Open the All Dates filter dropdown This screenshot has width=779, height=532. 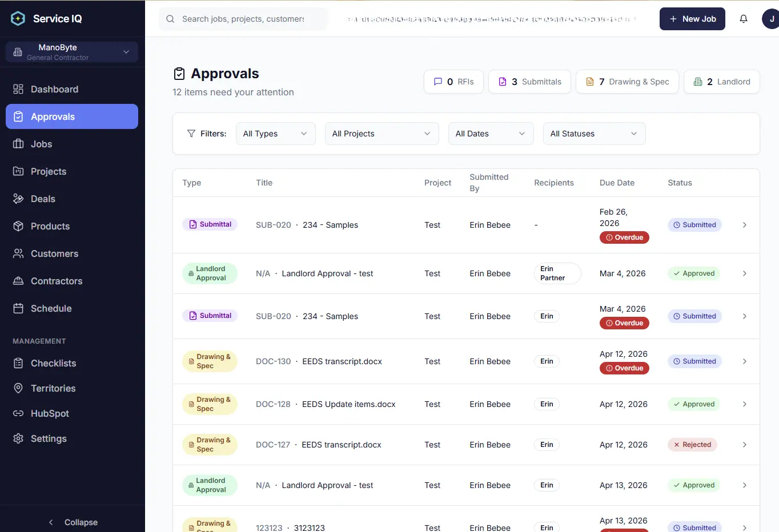pos(491,134)
